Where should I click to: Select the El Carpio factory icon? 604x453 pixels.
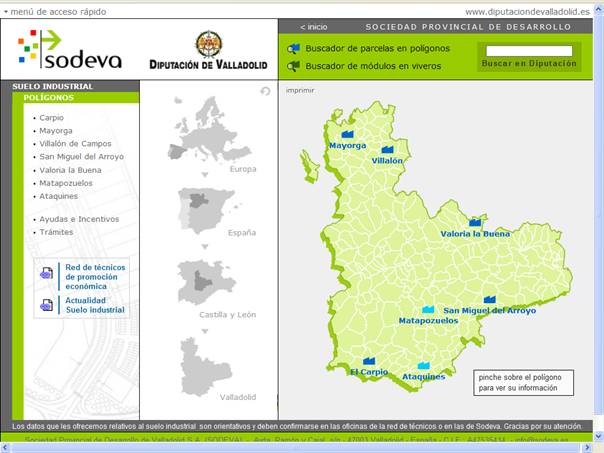tap(369, 361)
